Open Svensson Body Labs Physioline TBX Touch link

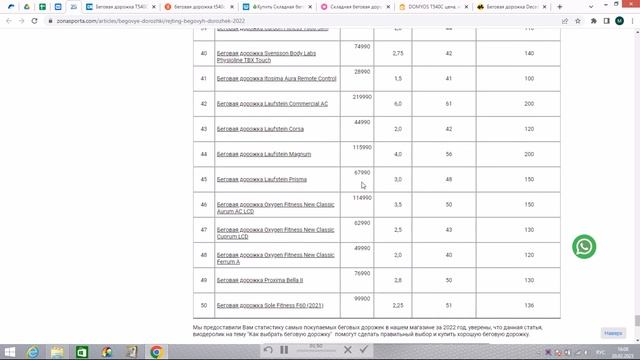click(x=266, y=57)
